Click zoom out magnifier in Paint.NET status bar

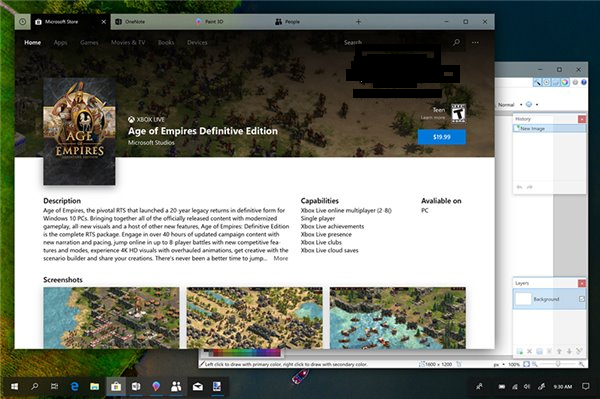pyautogui.click(x=535, y=364)
